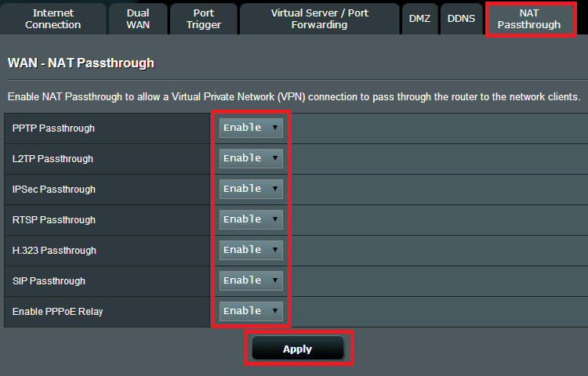Open the L2TP Passthrough dropdown

[251, 158]
